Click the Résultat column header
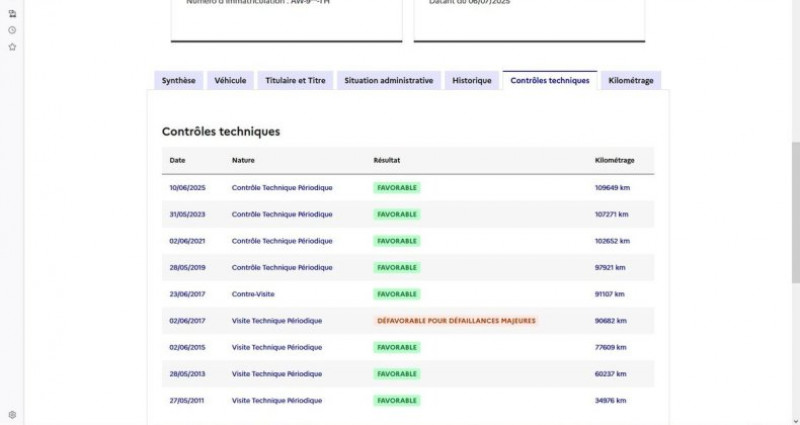This screenshot has width=800, height=425. click(x=387, y=160)
